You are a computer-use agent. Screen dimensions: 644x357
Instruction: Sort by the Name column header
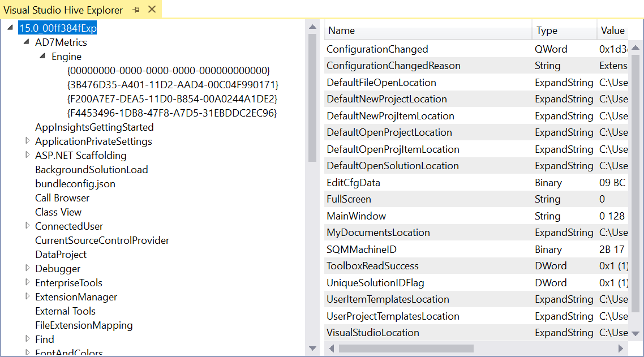coord(428,31)
